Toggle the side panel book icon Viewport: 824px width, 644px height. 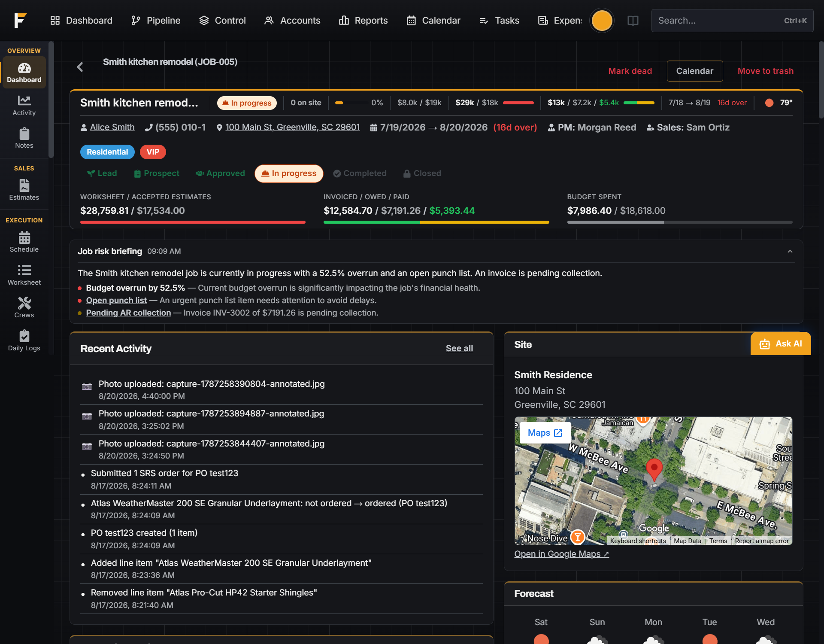point(633,21)
